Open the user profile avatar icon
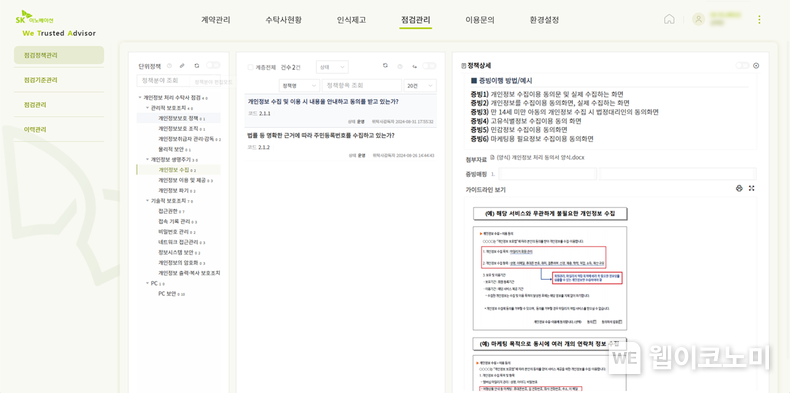The image size is (790, 393). 698,20
